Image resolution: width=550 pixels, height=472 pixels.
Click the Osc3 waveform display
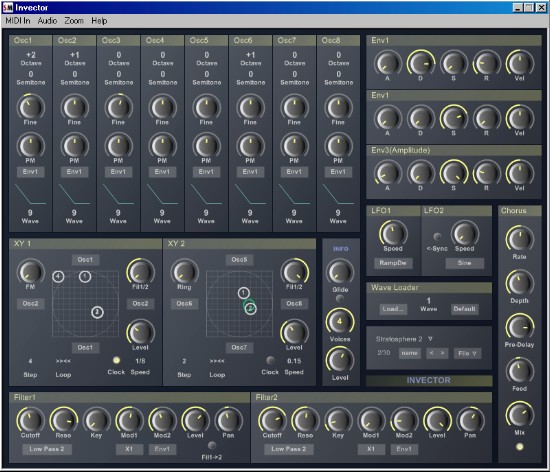[118, 194]
